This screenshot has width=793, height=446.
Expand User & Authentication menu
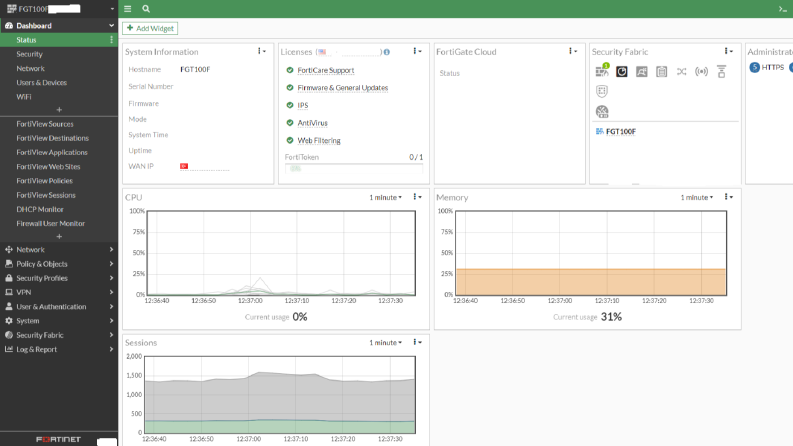(x=59, y=306)
